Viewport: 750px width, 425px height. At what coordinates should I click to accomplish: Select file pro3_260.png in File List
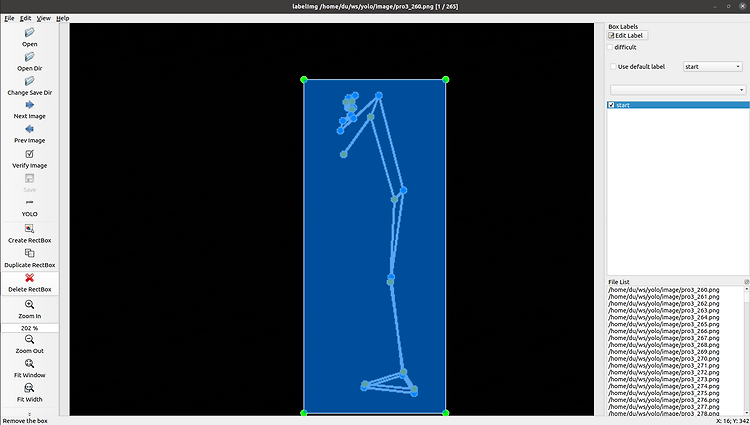(x=663, y=290)
